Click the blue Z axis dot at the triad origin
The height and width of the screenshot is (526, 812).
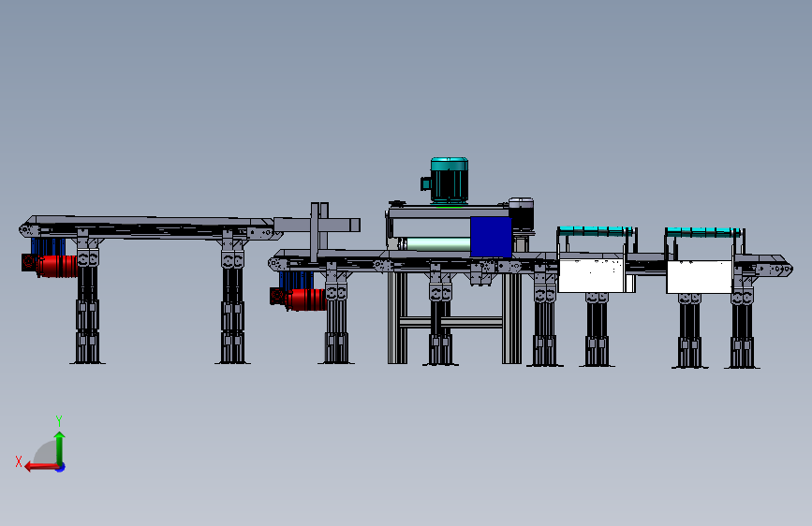(61, 467)
